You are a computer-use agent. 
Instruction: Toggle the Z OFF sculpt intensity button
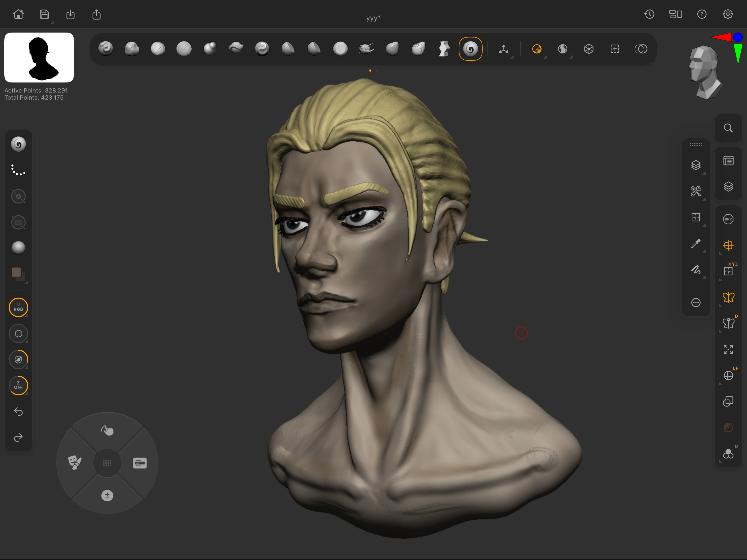pyautogui.click(x=18, y=386)
